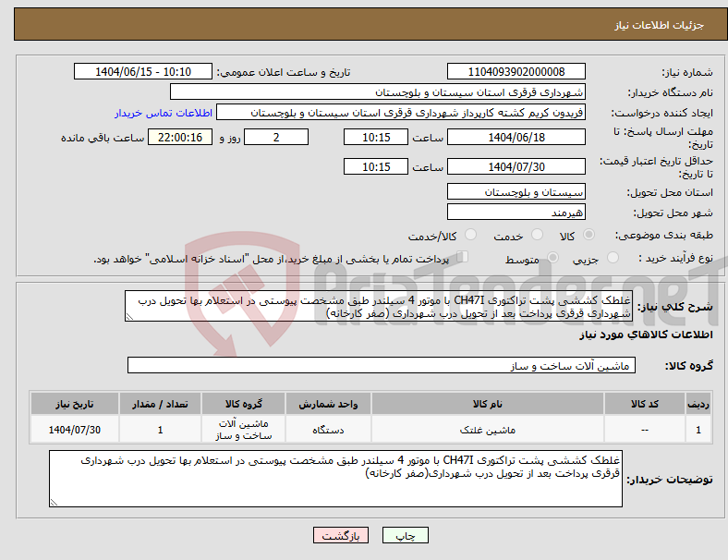Click the جزئیات اطلاعات نیاز header title
Viewport: 728px width, 560px height.
(x=660, y=25)
